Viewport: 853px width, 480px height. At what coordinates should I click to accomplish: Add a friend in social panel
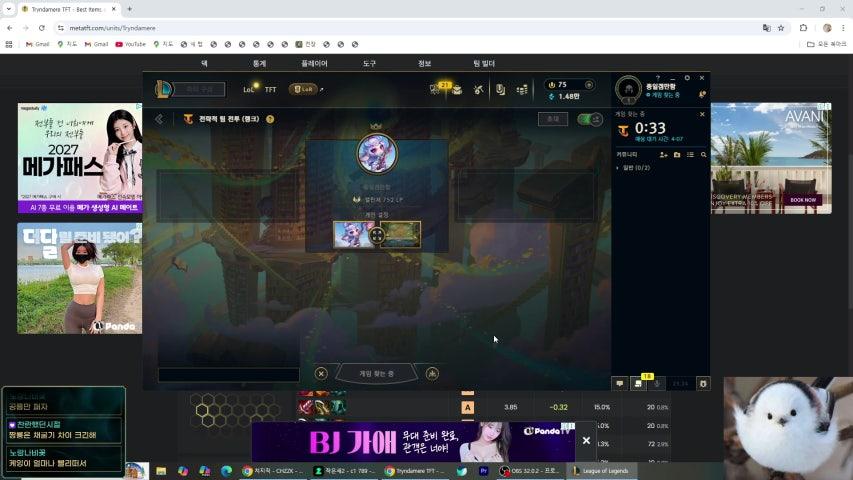[x=663, y=155]
